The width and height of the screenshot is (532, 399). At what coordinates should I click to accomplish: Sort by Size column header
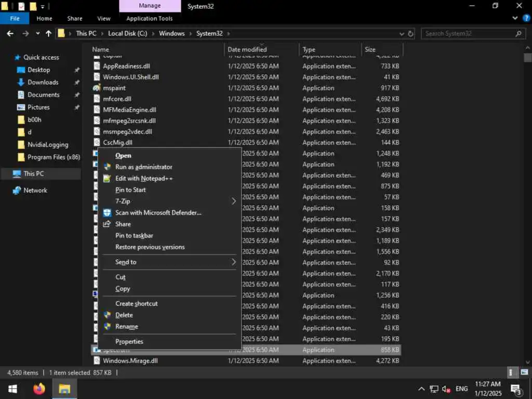click(x=370, y=49)
